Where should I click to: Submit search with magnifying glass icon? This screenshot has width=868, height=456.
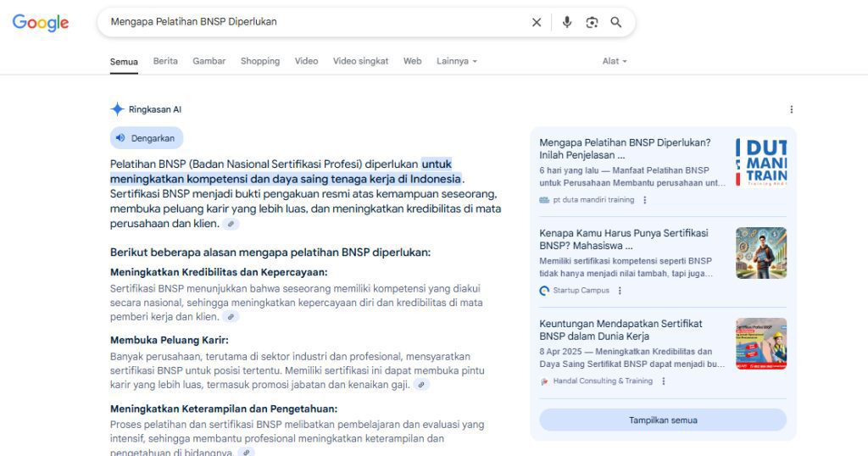616,22
